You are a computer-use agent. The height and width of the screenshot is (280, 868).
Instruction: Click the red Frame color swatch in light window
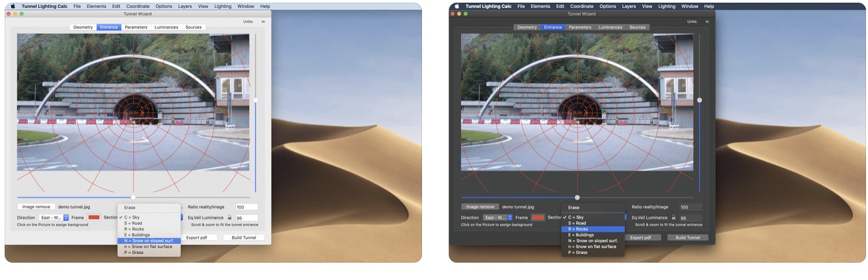(94, 217)
